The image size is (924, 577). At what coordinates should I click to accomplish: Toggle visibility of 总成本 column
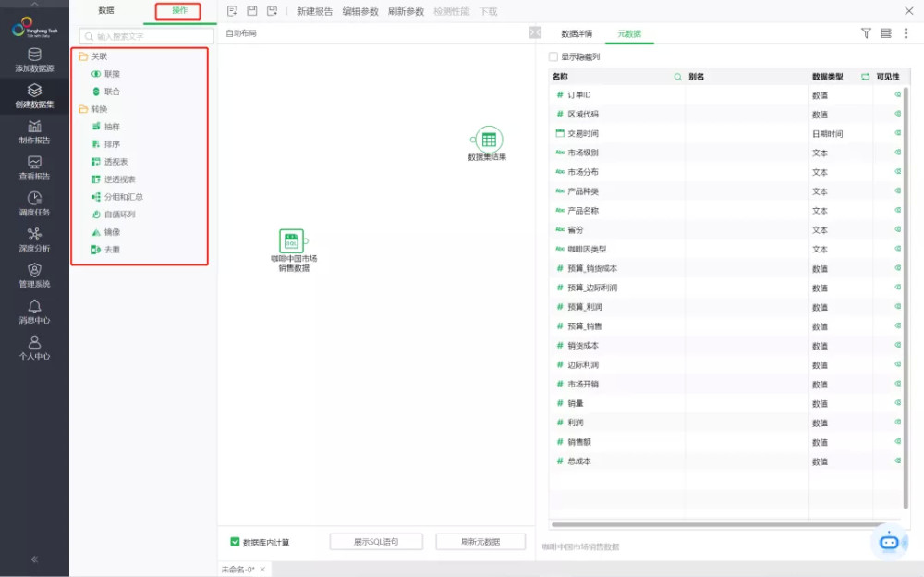(897, 460)
